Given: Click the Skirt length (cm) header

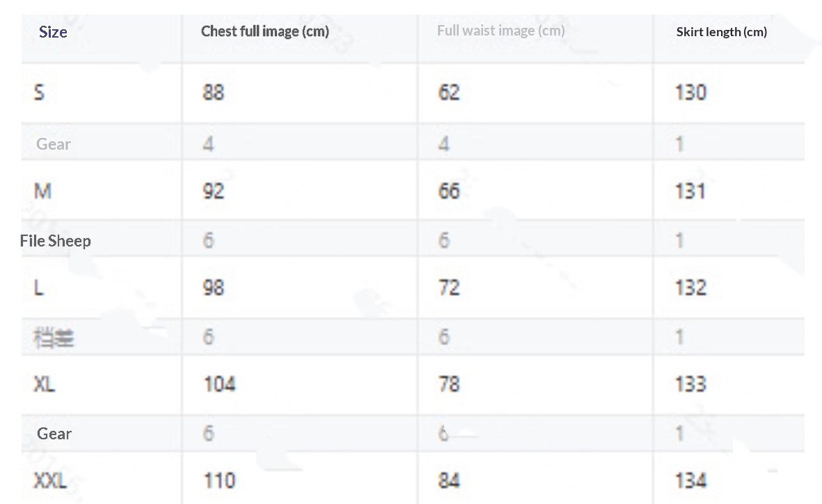Looking at the screenshot, I should 721,32.
